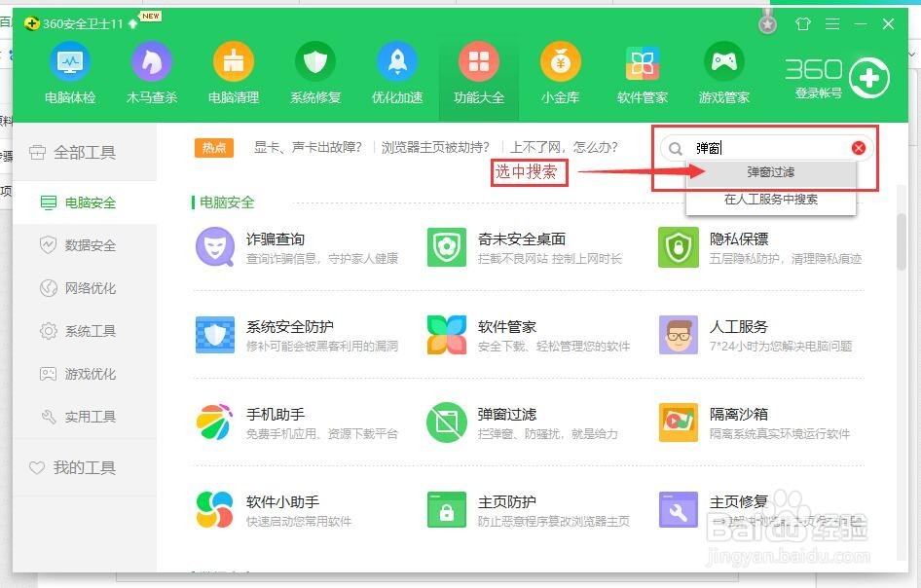Open 诈骗查询 tool icon
921x588 pixels.
coord(215,247)
